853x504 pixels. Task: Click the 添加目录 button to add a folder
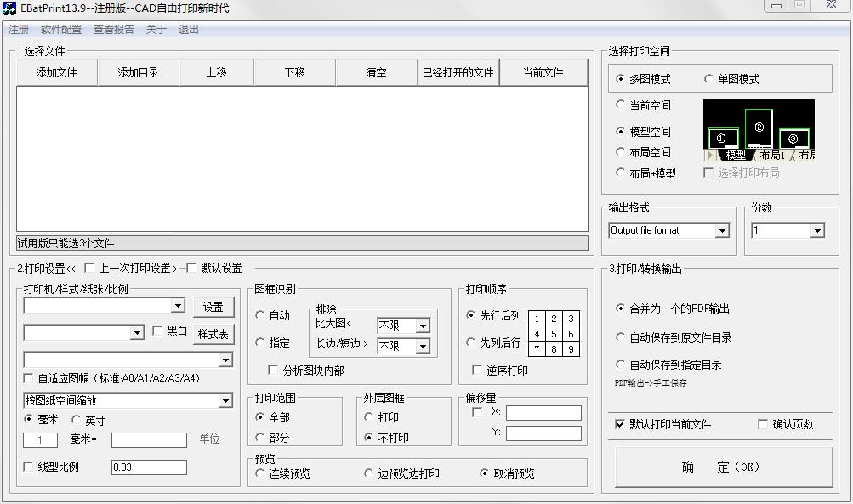pos(139,71)
